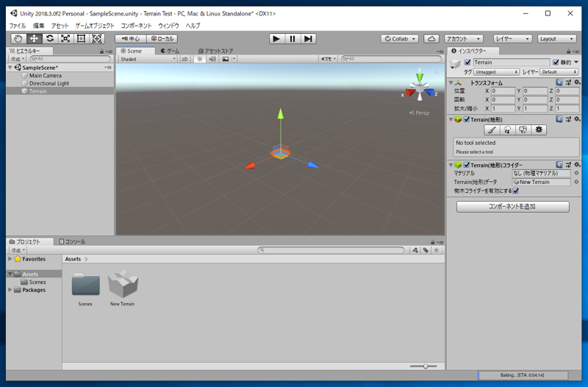Click green Y axis on scene gizmo
Screen dimensions: 588x387
click(x=420, y=78)
